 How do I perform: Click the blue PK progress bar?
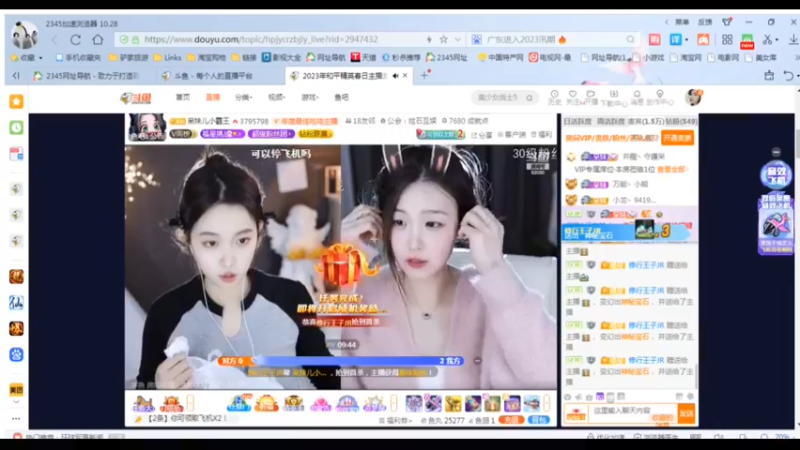(342, 361)
